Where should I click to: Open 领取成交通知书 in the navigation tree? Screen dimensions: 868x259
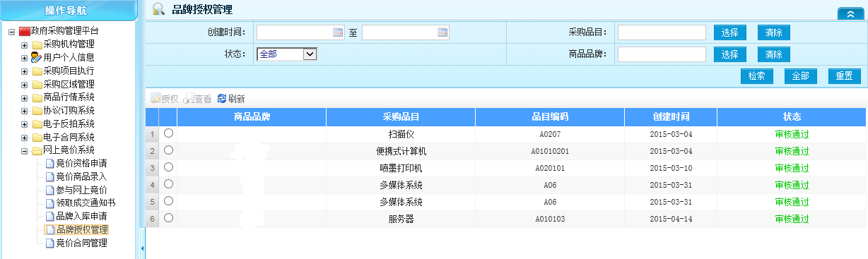(x=86, y=203)
